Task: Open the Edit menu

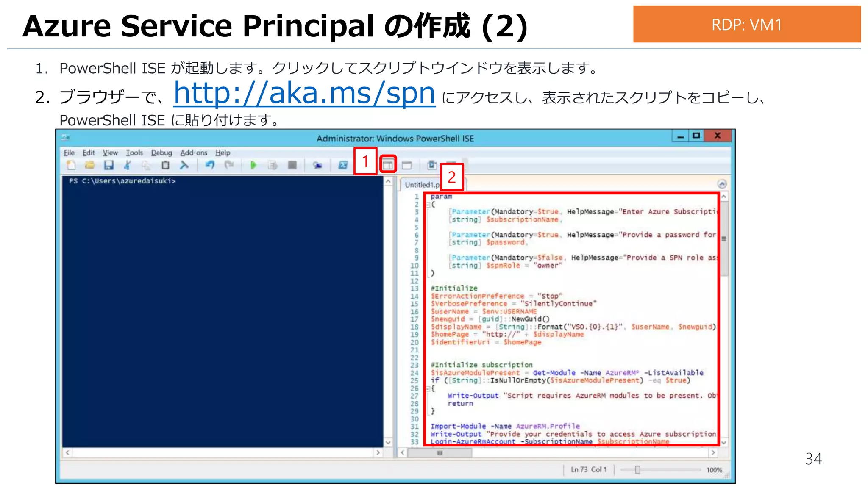Action: point(89,152)
